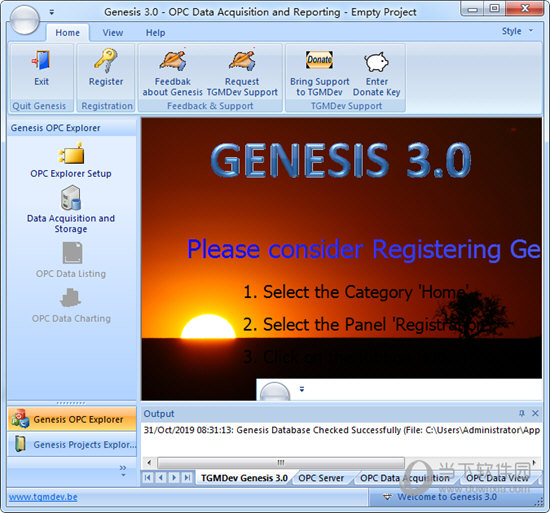Screen dimensions: 550x513
Task: Click the Registration group label
Action: 107,106
